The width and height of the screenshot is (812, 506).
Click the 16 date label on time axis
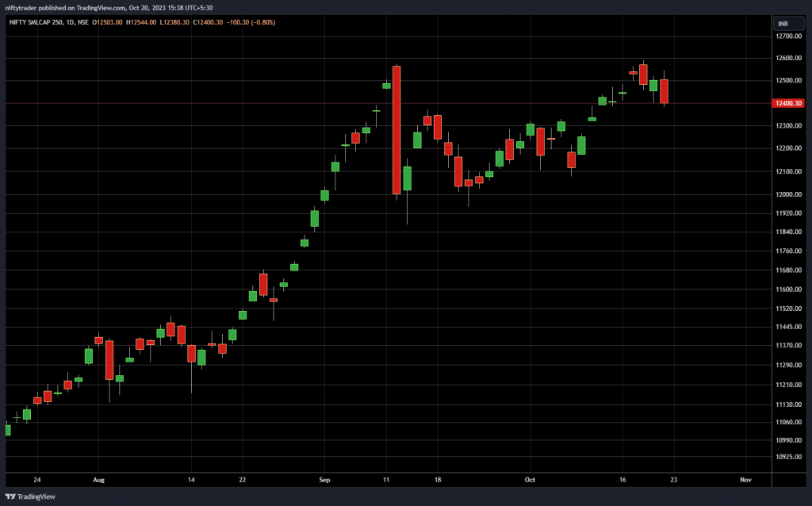click(x=622, y=480)
